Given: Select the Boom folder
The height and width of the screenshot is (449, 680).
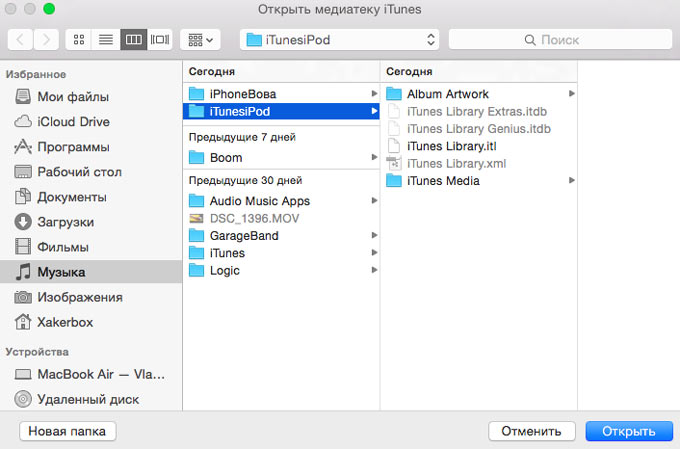Looking at the screenshot, I should tap(281, 157).
